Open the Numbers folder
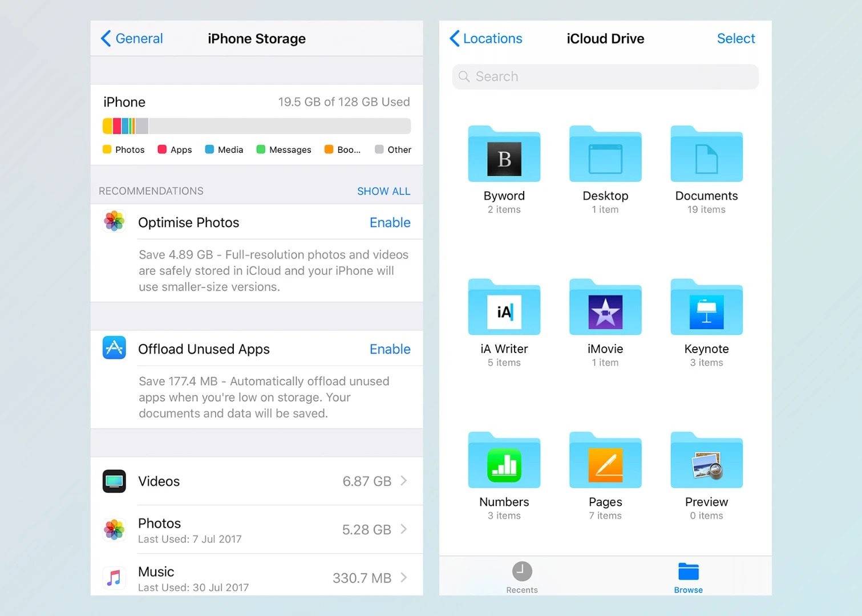The width and height of the screenshot is (862, 616). (504, 460)
